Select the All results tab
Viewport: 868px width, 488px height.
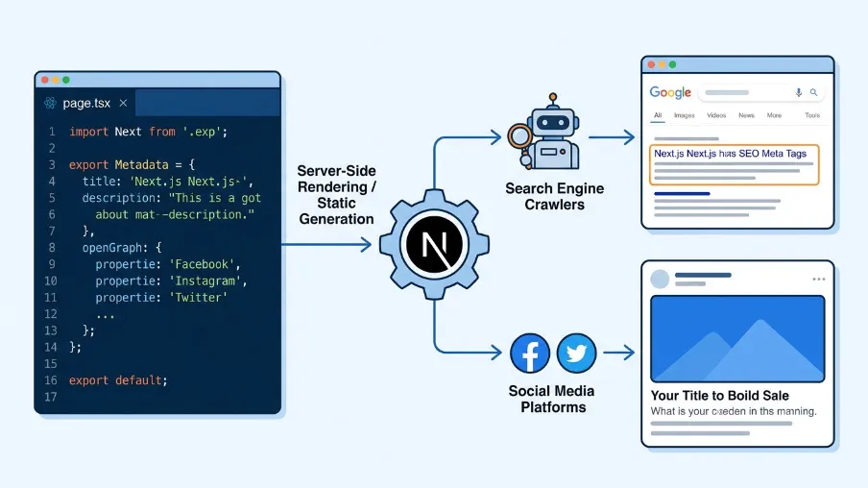tap(658, 115)
